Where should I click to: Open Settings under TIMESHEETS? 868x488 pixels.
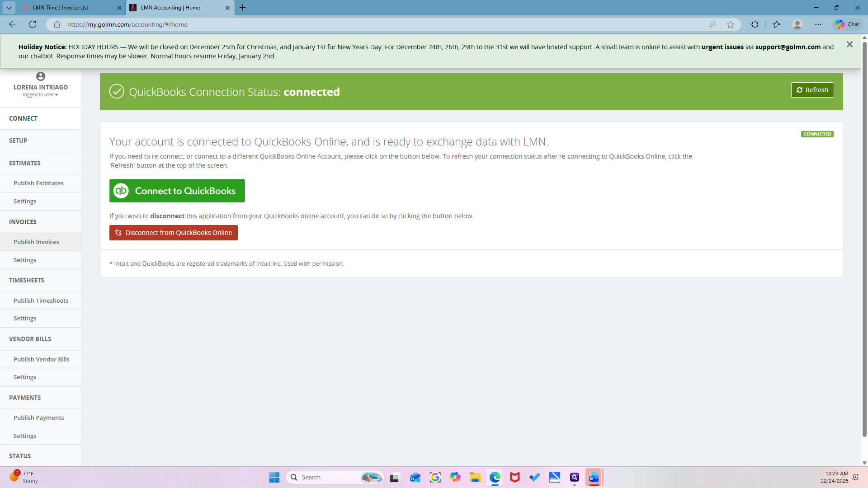point(41,318)
